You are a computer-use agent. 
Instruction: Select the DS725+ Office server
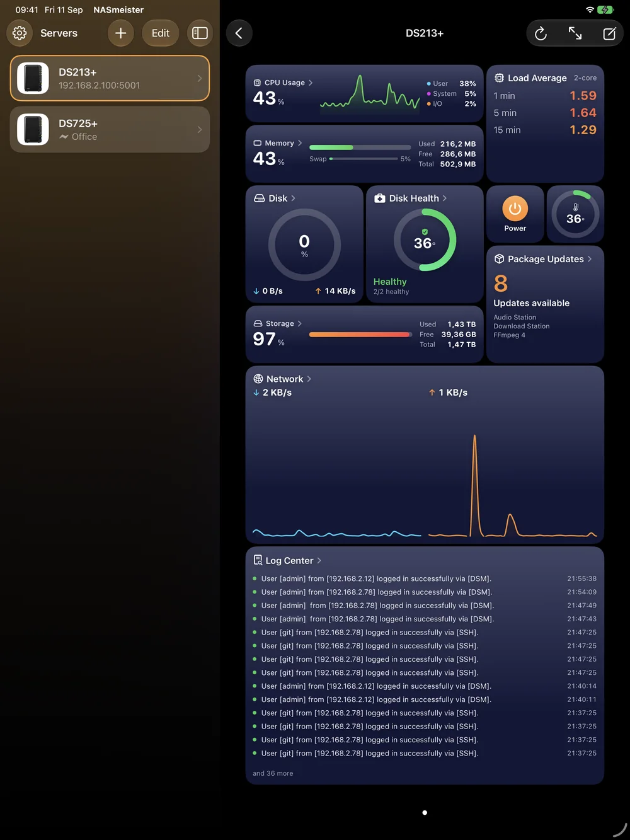tap(110, 129)
